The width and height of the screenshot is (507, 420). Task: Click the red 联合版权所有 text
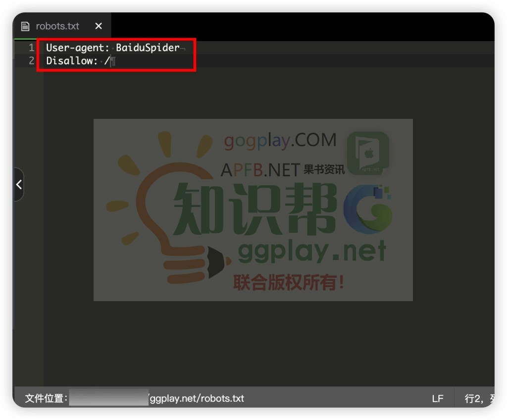pyautogui.click(x=289, y=282)
